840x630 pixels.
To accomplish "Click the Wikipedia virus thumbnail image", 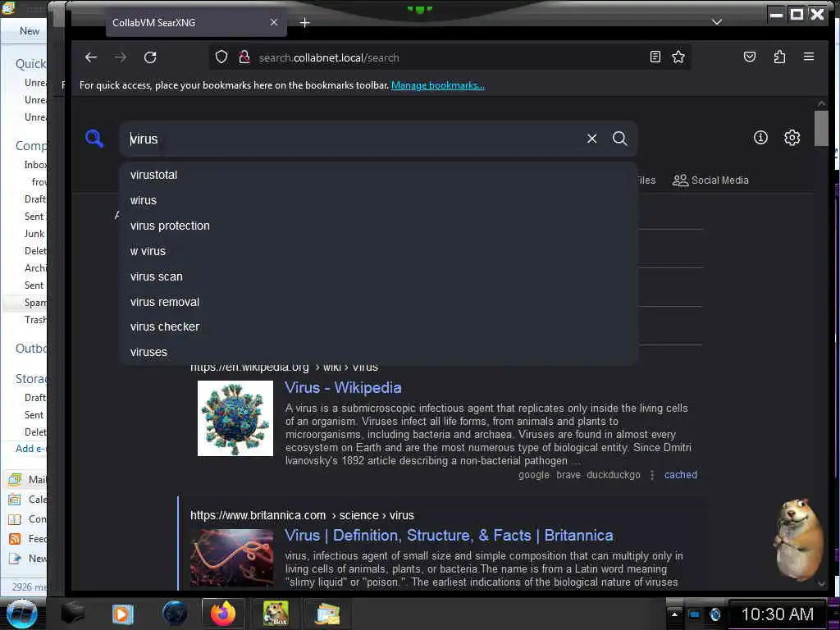I will tap(235, 418).
